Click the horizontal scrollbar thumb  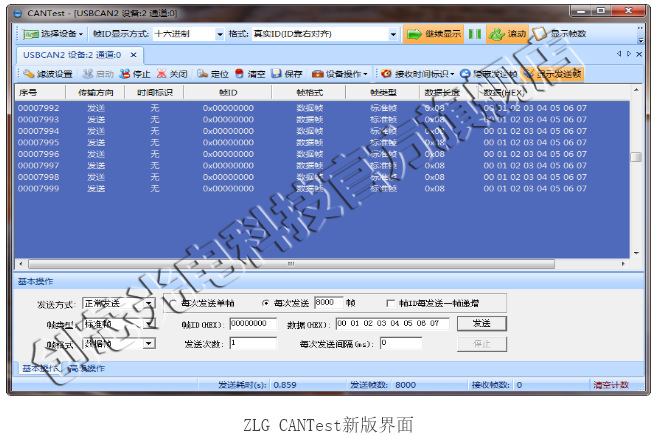click(x=291, y=264)
